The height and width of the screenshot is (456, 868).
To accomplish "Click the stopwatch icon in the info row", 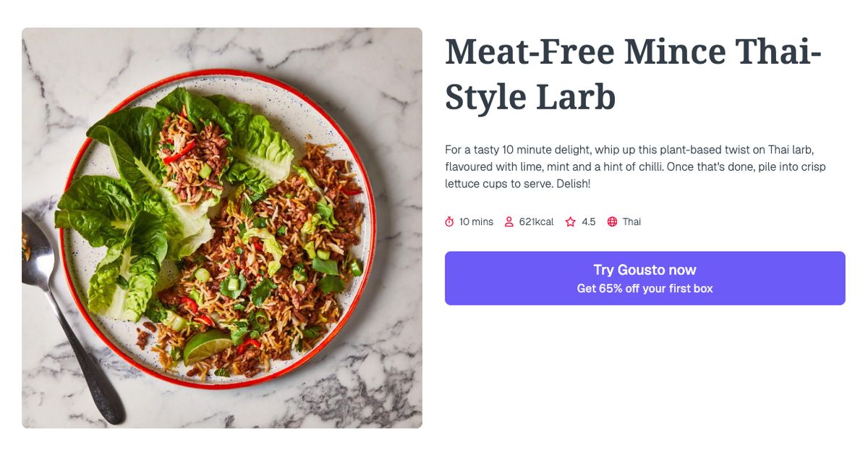I will (x=449, y=221).
